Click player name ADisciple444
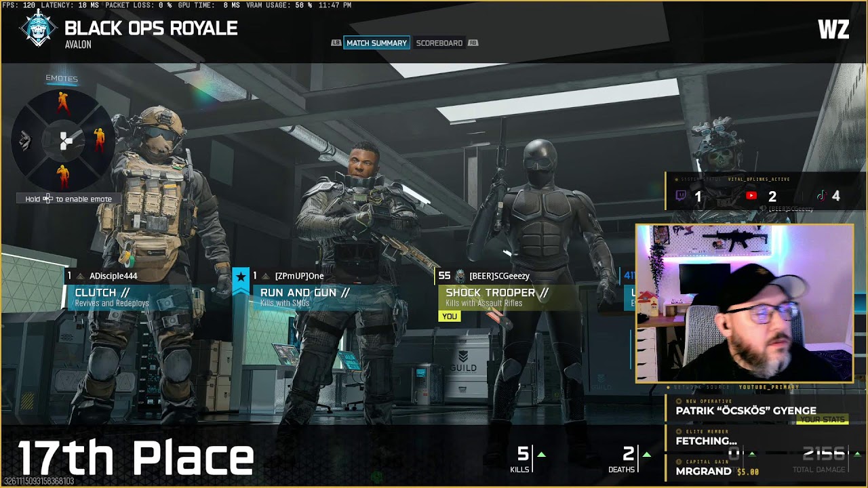Image resolution: width=868 pixels, height=488 pixels. click(x=113, y=277)
